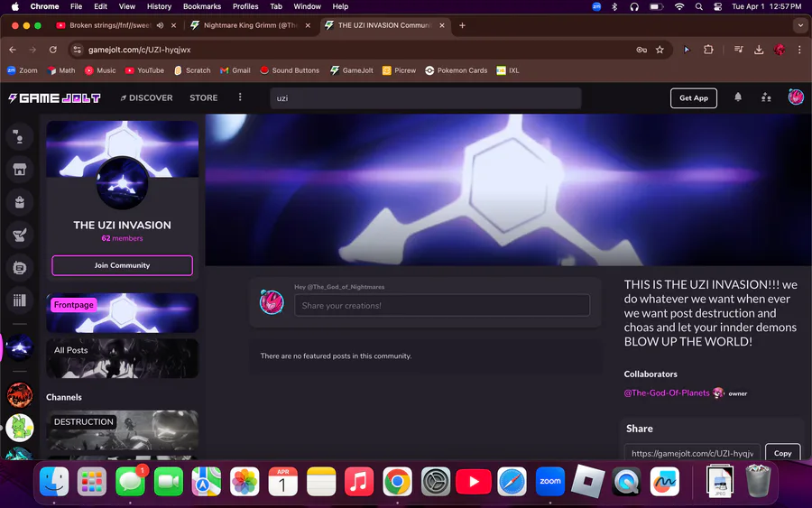This screenshot has width=812, height=508.
Task: Open the Scratch bookmark
Action: 192,70
